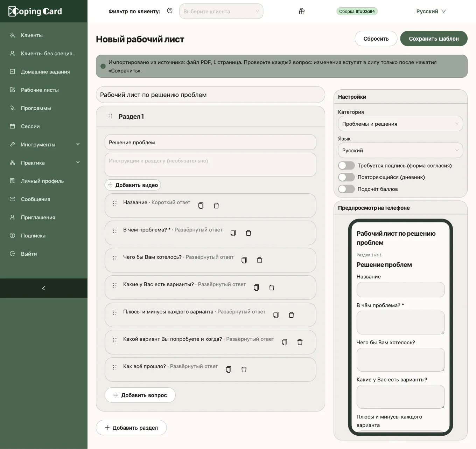This screenshot has height=449, width=476.
Task: Delete the В чём проблема? question
Action: (248, 233)
